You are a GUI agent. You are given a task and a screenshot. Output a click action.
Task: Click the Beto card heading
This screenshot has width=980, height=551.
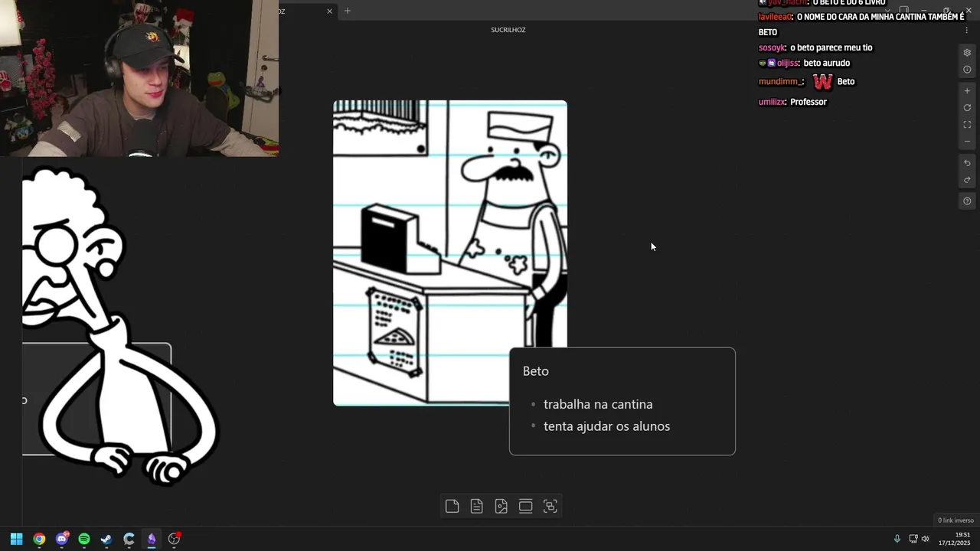pos(536,371)
